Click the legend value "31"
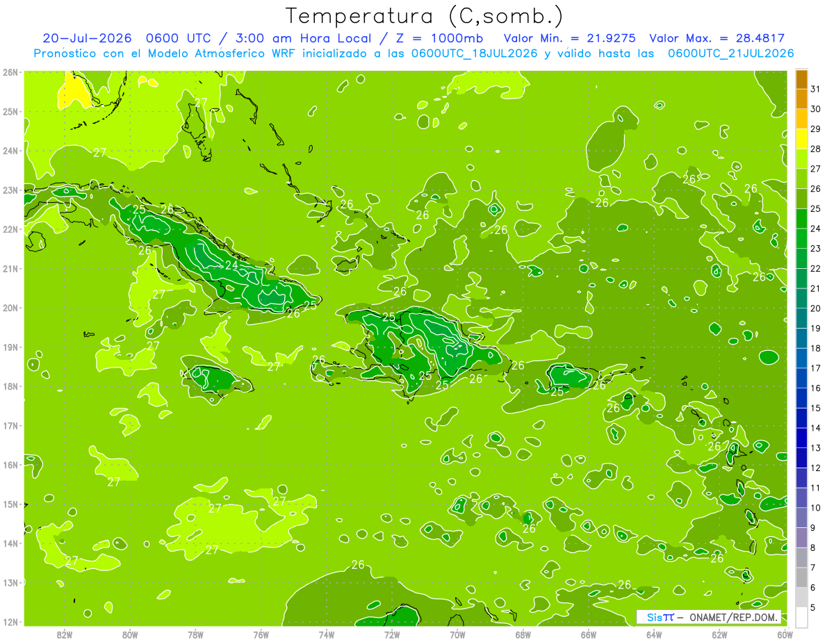 click(816, 89)
